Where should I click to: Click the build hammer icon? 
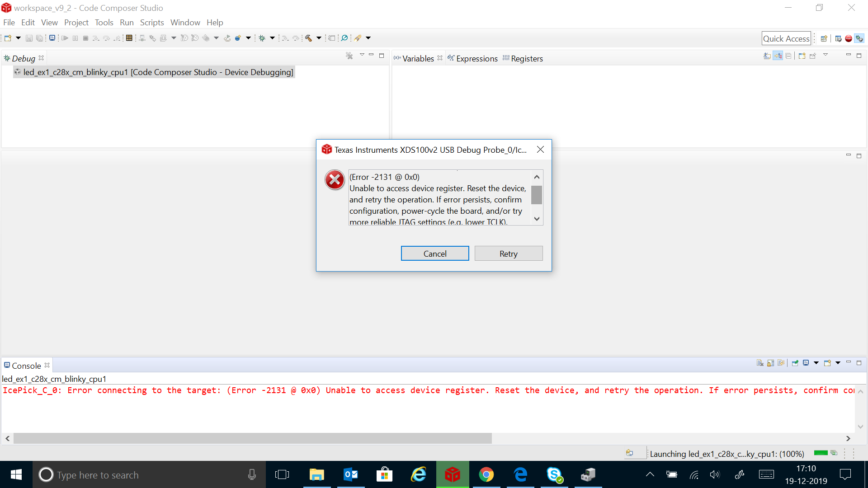point(309,38)
